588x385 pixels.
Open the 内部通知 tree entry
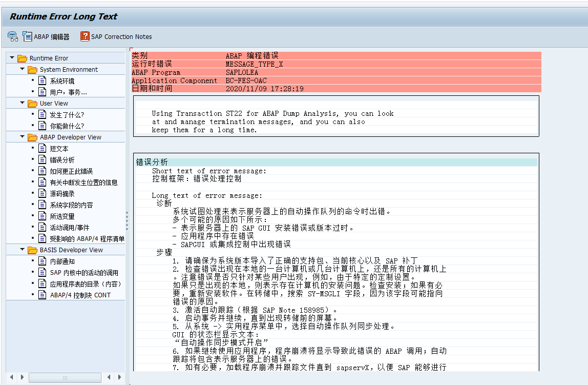(62, 261)
